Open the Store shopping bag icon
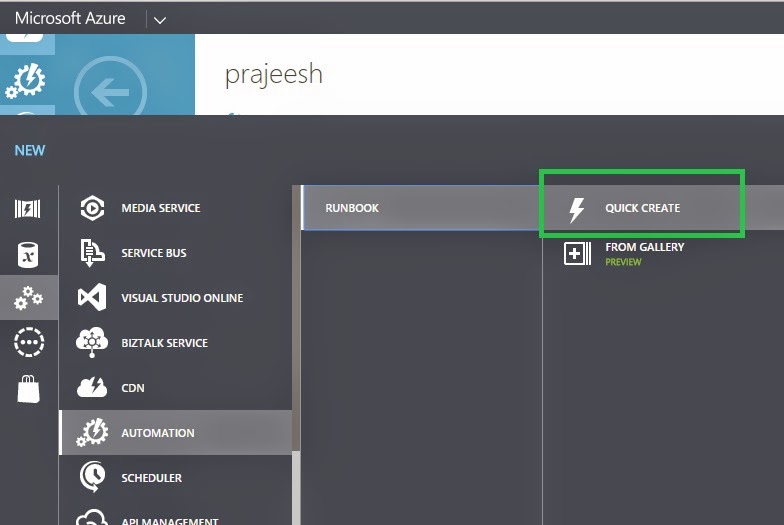Image resolution: width=784 pixels, height=525 pixels. (28, 388)
